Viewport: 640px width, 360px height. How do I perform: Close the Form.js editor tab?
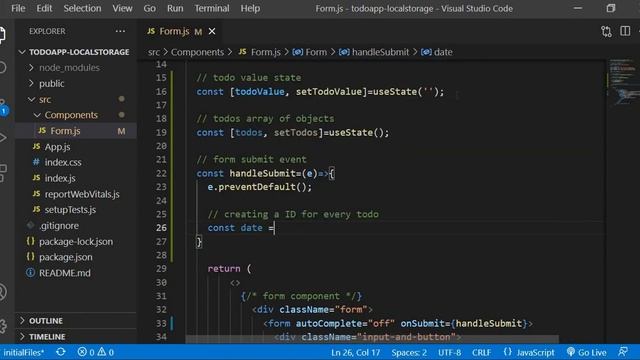click(x=212, y=31)
